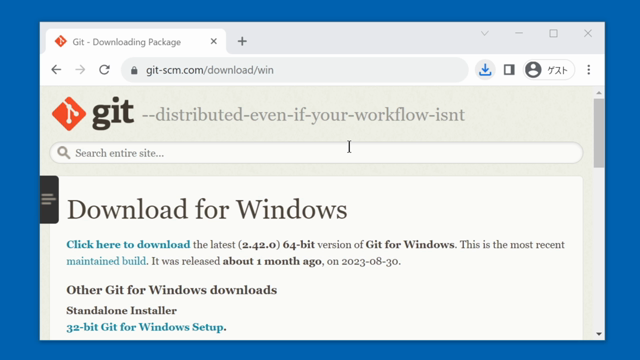Minimize the browser window
The height and width of the screenshot is (360, 640).
[519, 33]
